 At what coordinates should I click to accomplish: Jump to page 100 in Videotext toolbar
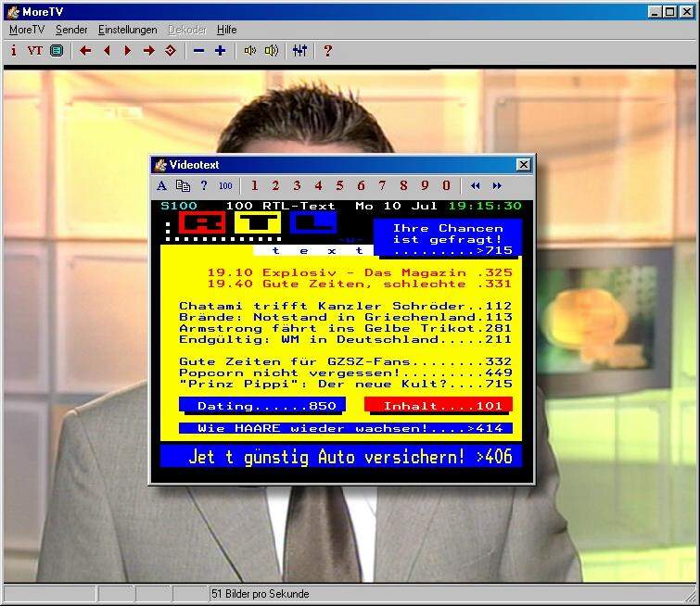pyautogui.click(x=225, y=186)
